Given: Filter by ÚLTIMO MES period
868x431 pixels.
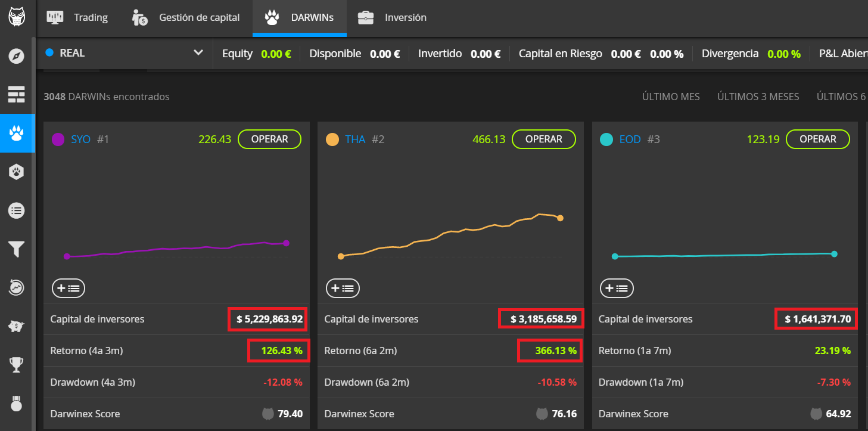Looking at the screenshot, I should tap(671, 97).
